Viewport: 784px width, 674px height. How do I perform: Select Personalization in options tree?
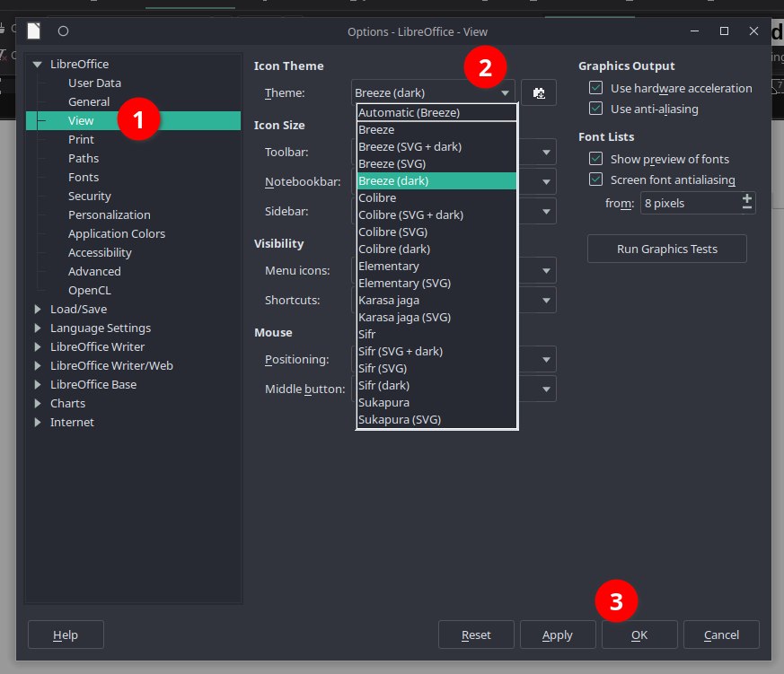tap(109, 214)
